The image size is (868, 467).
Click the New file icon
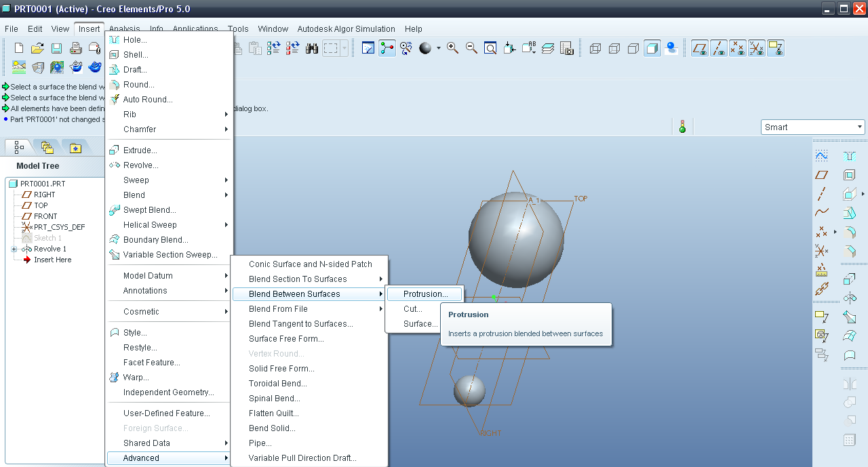pos(19,48)
